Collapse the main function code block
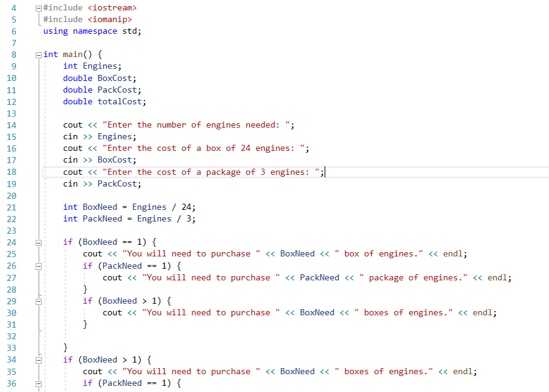 [x=38, y=54]
